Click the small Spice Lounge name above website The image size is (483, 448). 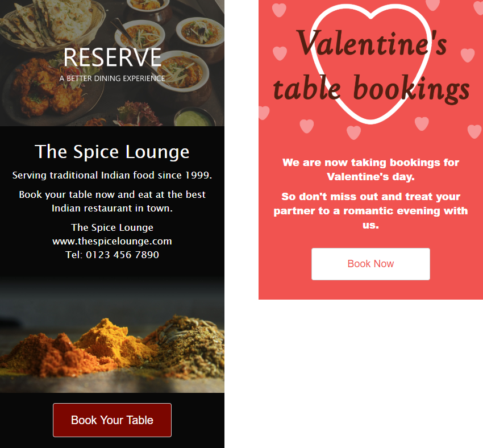click(112, 227)
